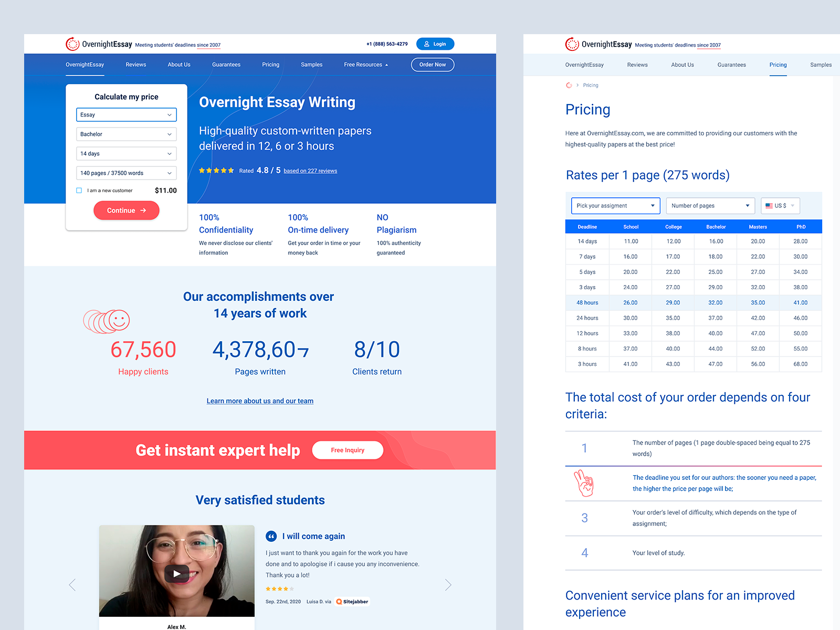This screenshot has width=840, height=630.
Task: Open Samples in the left page navigation
Action: [312, 65]
